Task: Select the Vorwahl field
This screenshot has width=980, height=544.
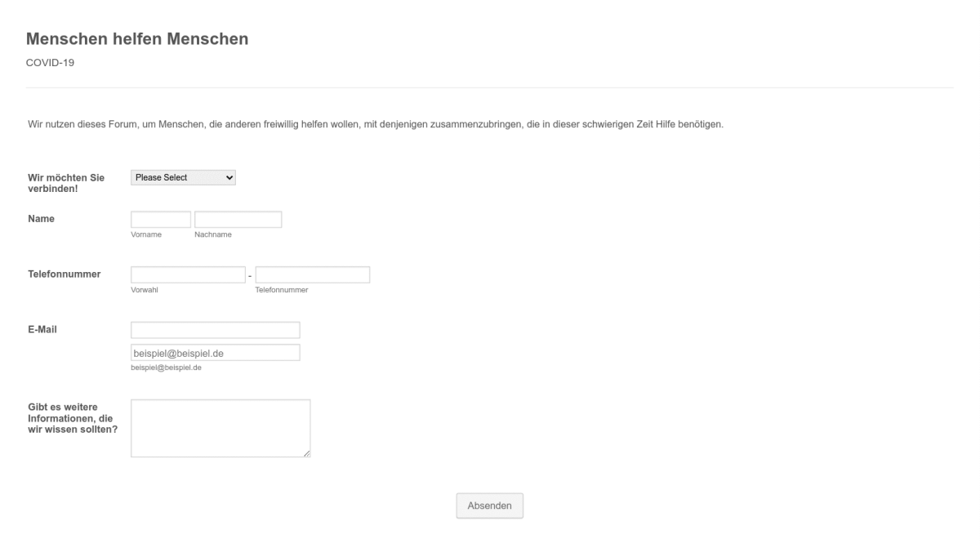Action: (x=187, y=274)
